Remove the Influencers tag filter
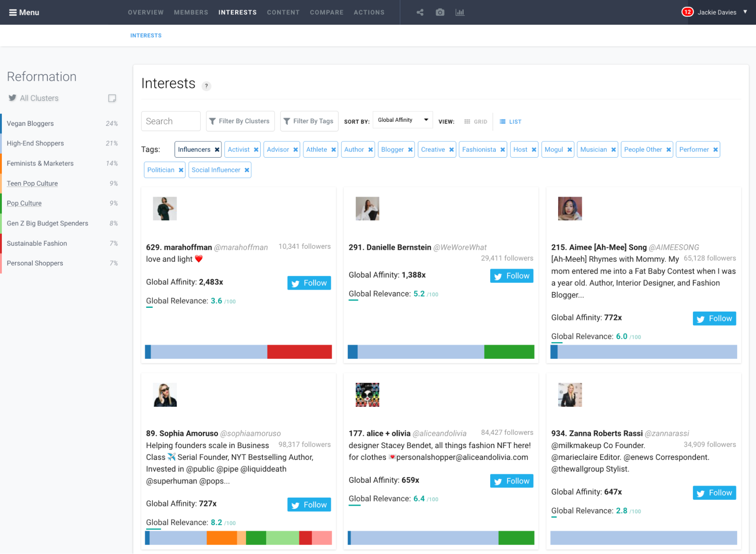This screenshot has height=554, width=756. [x=217, y=149]
